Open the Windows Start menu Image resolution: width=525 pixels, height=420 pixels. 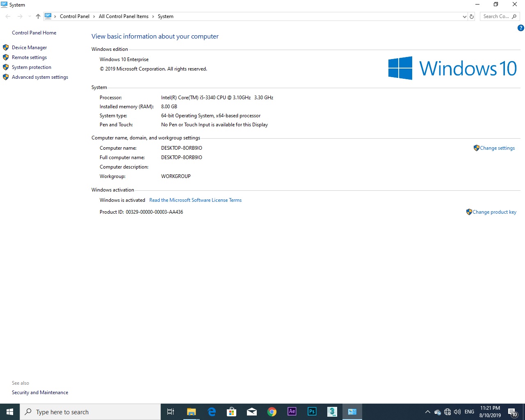click(x=10, y=412)
